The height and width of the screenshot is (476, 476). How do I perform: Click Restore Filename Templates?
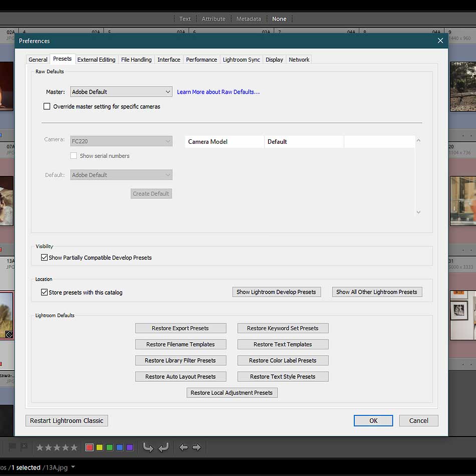[x=180, y=344]
